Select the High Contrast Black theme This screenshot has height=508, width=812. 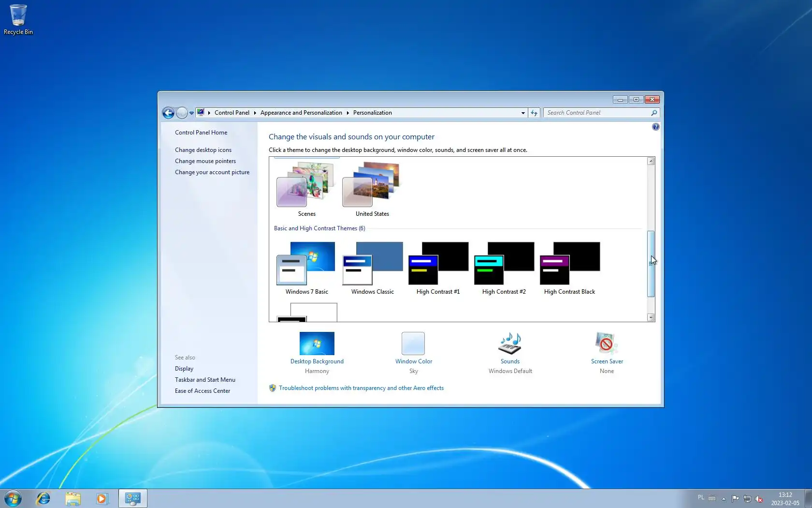pos(569,269)
